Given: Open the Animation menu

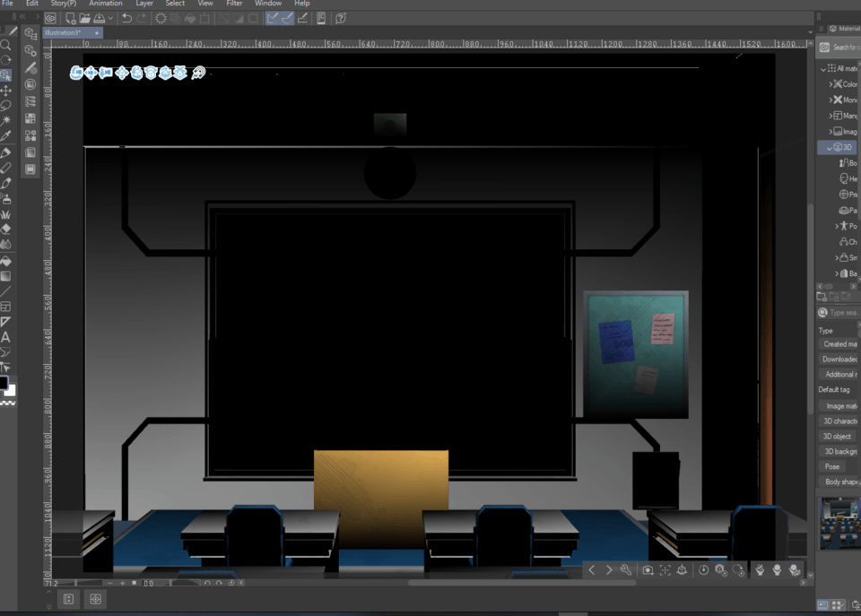Looking at the screenshot, I should (105, 4).
